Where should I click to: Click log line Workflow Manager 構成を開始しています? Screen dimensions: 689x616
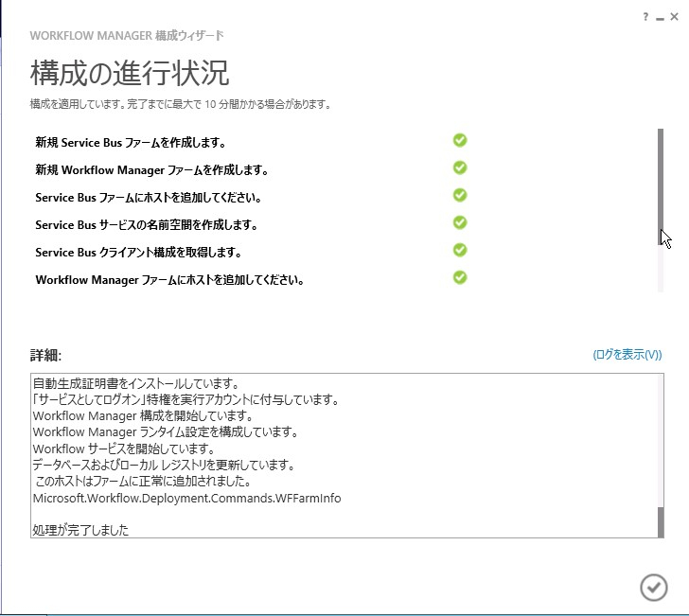143,416
